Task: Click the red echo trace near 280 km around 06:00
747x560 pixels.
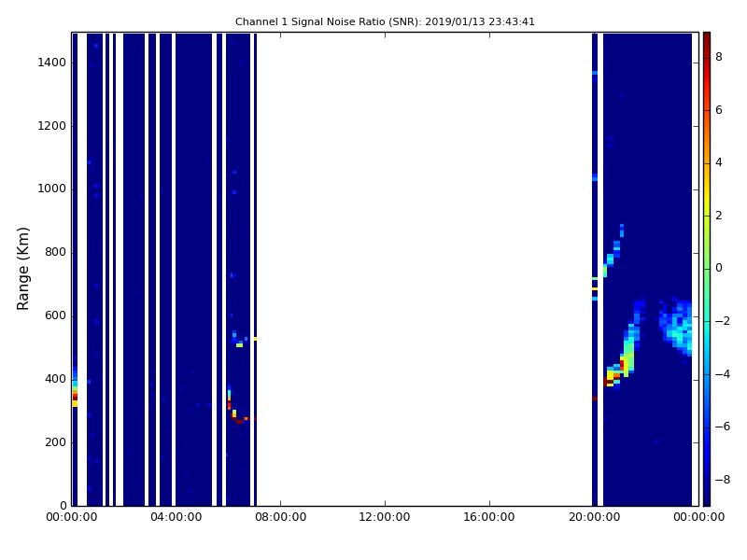Action: pyautogui.click(x=240, y=419)
